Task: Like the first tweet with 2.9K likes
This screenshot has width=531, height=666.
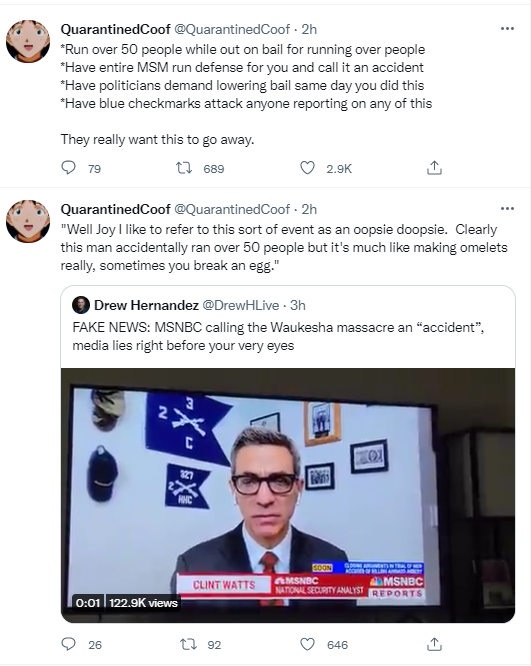Action: pyautogui.click(x=307, y=168)
